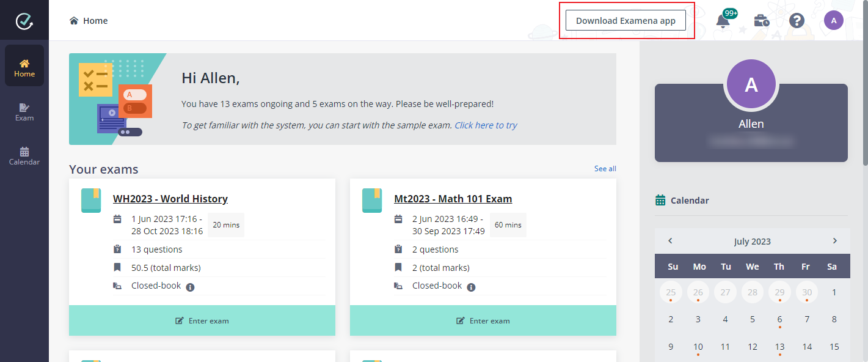Click the 20 mins duration badge
This screenshot has width=868, height=362.
pyautogui.click(x=226, y=225)
